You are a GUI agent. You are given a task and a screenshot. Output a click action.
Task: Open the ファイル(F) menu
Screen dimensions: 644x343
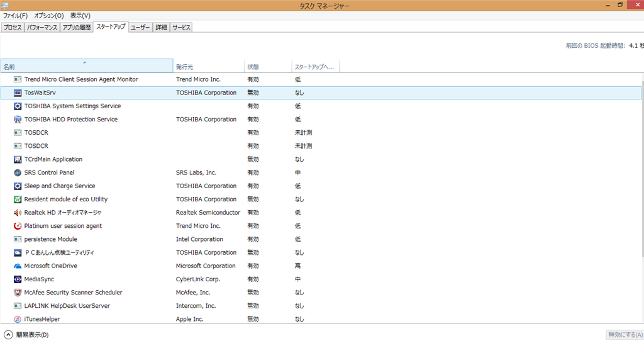[x=15, y=16]
